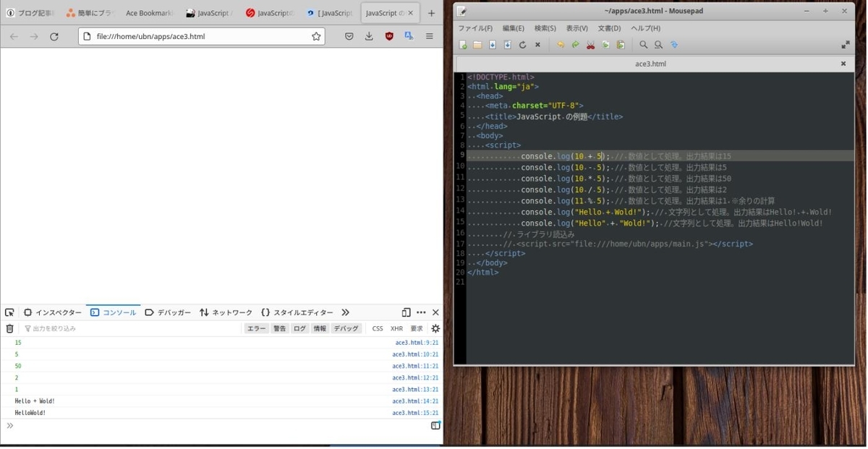
Task: Click translate extension icon in browser
Action: click(x=409, y=36)
